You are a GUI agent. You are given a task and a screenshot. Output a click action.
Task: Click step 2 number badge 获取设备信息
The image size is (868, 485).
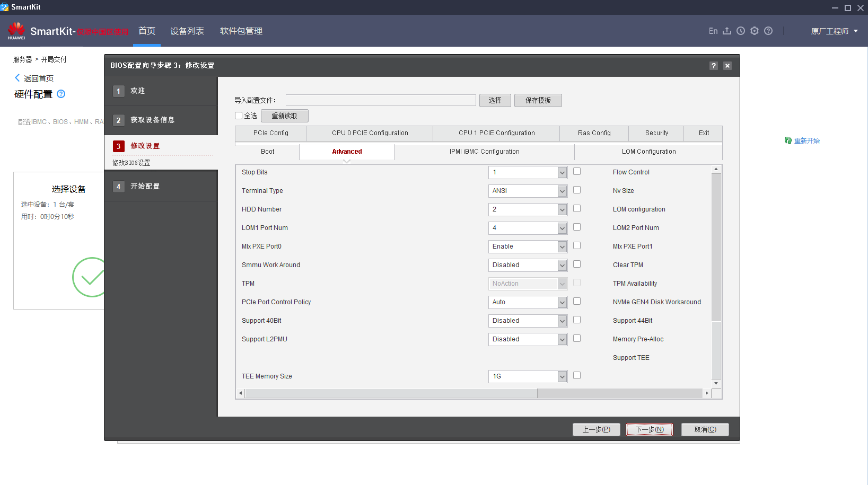[119, 120]
